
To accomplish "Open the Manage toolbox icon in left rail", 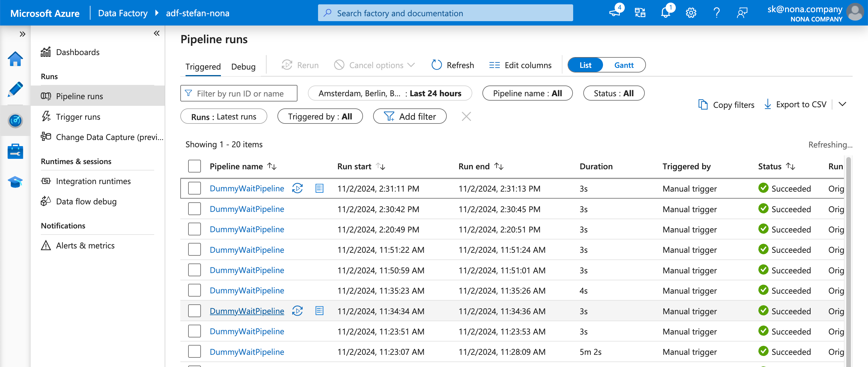I will point(15,151).
